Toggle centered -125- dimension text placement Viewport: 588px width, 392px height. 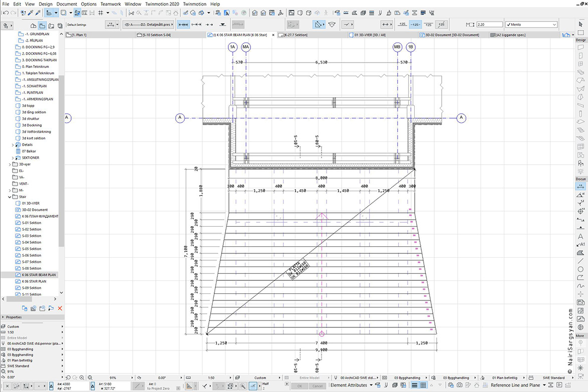415,25
